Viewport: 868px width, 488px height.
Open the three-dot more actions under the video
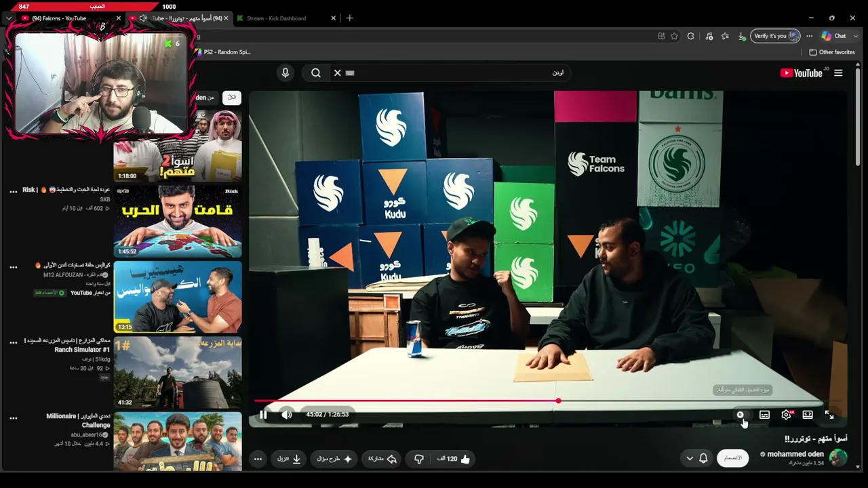(258, 459)
